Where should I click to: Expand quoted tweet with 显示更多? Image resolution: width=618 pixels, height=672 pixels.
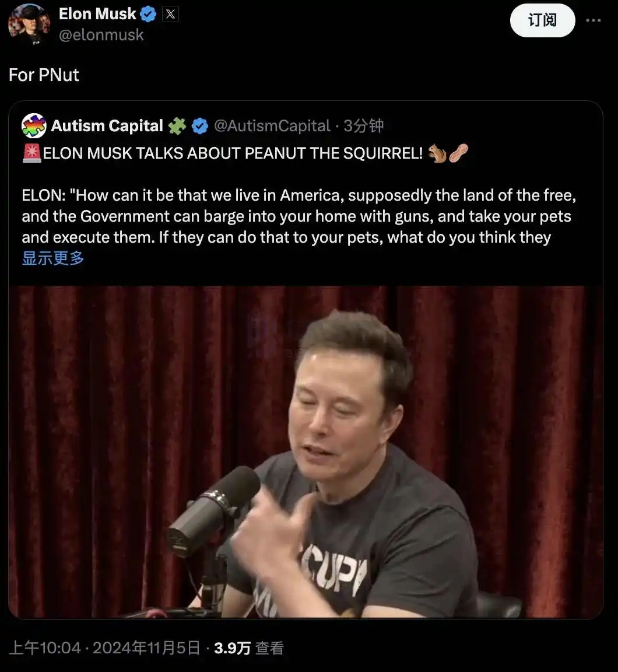tap(53, 258)
